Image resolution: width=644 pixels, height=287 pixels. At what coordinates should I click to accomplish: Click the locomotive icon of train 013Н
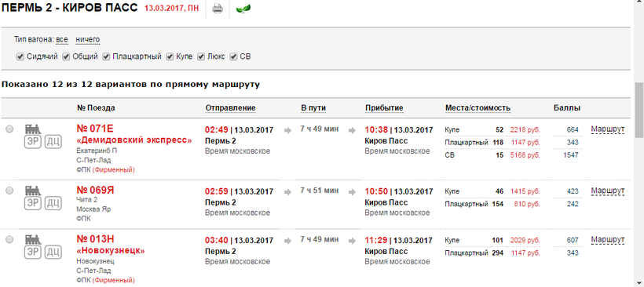tap(33, 239)
